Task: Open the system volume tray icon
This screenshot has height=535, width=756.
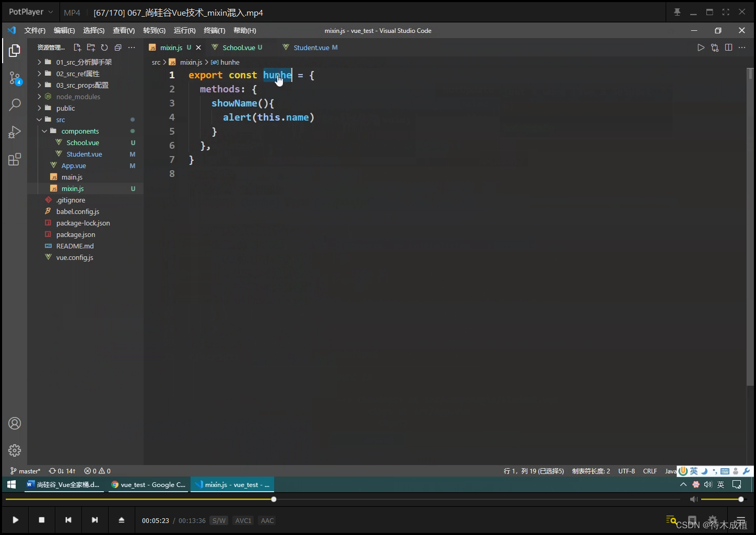Action: (708, 484)
